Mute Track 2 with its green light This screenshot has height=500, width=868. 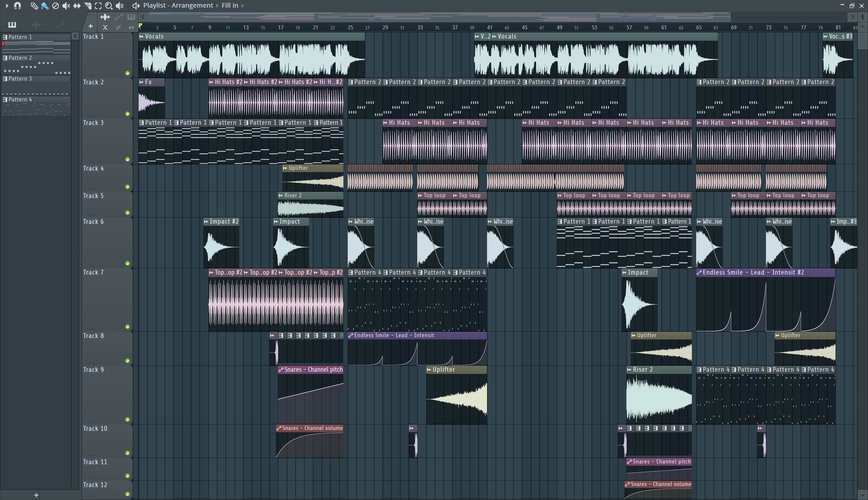(x=128, y=114)
